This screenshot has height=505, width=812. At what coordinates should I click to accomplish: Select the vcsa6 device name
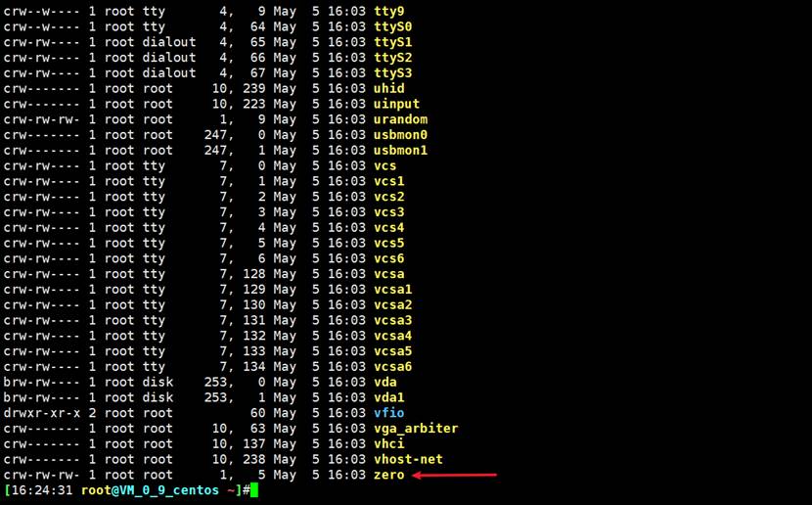click(393, 367)
